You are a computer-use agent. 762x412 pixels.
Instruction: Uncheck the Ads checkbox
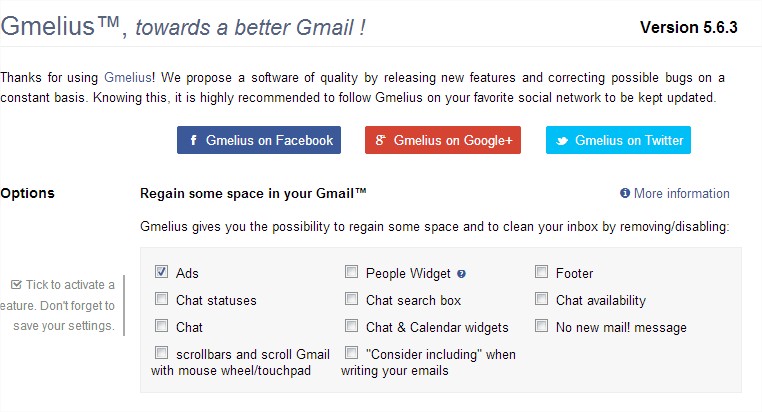click(x=161, y=271)
